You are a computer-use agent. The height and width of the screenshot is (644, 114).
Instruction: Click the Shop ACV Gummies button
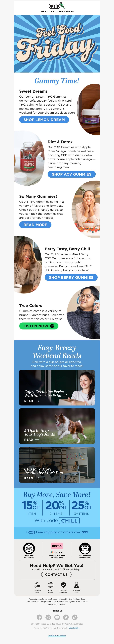click(71, 174)
